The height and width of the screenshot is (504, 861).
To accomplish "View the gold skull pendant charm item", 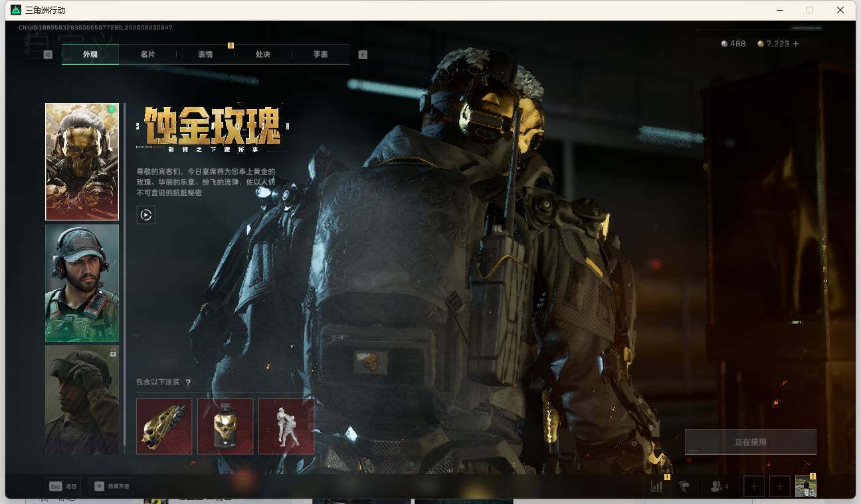I will pyautogui.click(x=225, y=426).
